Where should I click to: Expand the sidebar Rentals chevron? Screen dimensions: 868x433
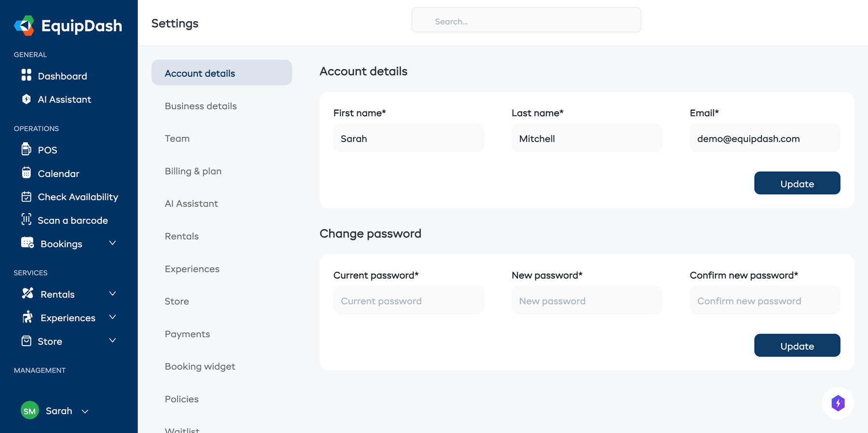(x=112, y=294)
